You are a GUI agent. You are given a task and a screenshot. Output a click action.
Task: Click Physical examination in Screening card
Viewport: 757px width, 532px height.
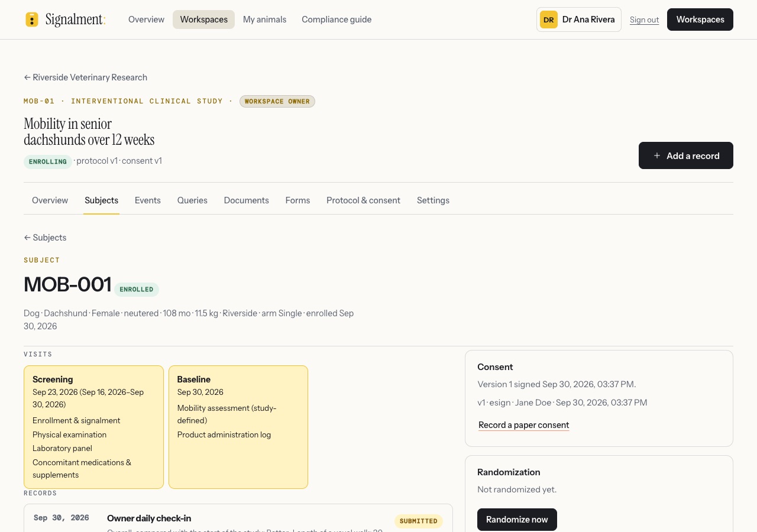click(69, 434)
